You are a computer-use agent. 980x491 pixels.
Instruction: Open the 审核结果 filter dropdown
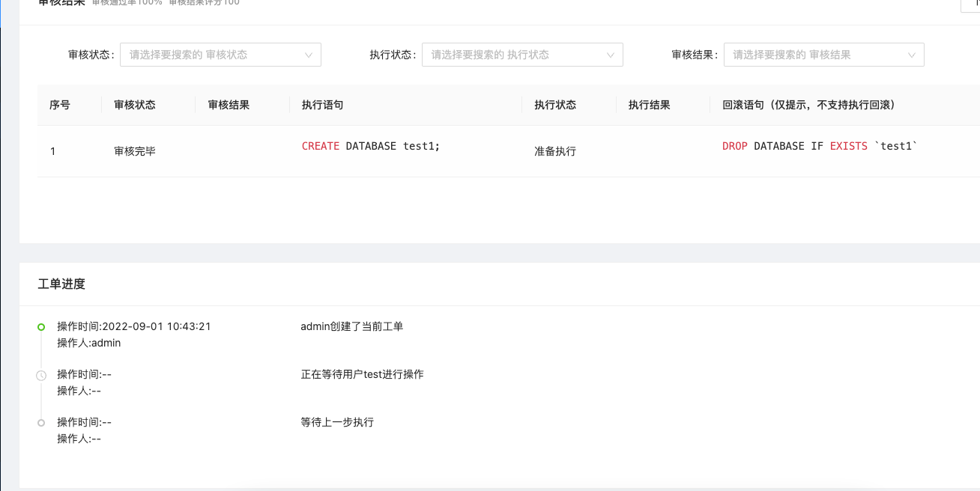823,55
